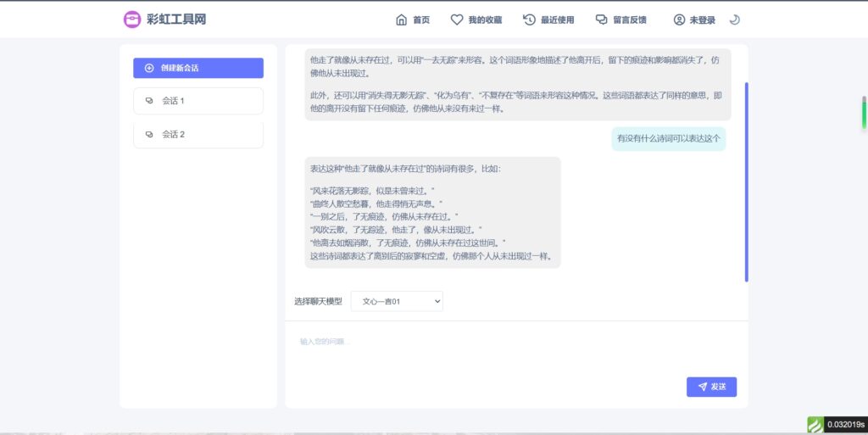Screen dimensions: 868x435
Task: Click 创建新会话 button
Action: tap(198, 68)
